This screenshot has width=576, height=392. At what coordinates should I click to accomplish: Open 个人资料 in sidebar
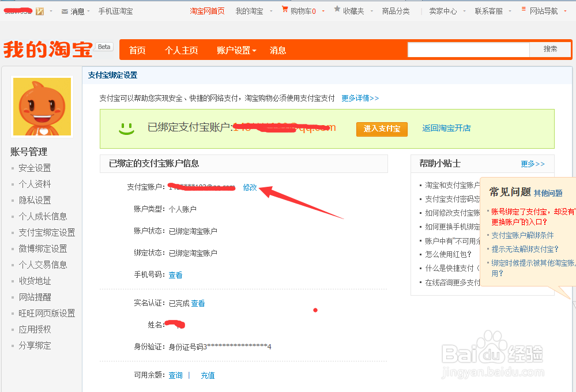click(x=35, y=184)
